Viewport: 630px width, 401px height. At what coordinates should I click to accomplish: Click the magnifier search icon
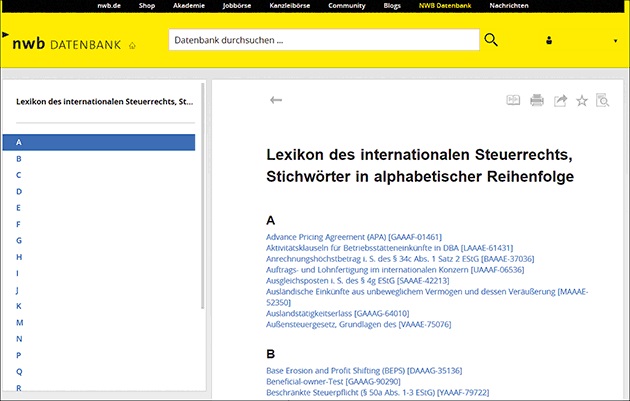point(491,40)
